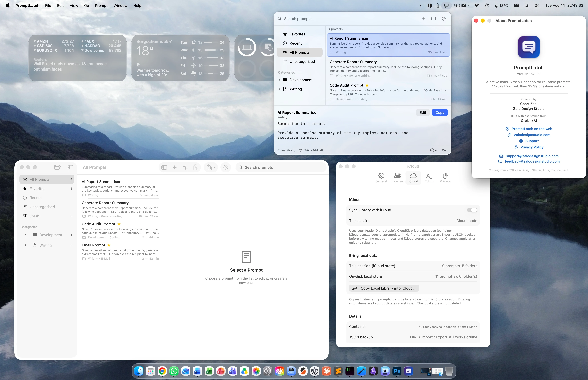The width and height of the screenshot is (588, 380).
Task: Open the share/export dropdown in the library toolbar
Action: [211, 168]
